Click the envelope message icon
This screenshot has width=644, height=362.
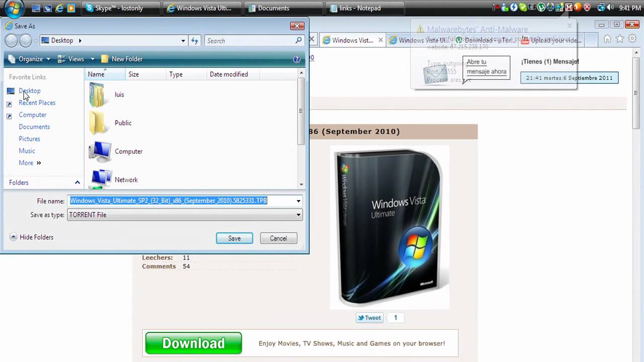tap(435, 74)
